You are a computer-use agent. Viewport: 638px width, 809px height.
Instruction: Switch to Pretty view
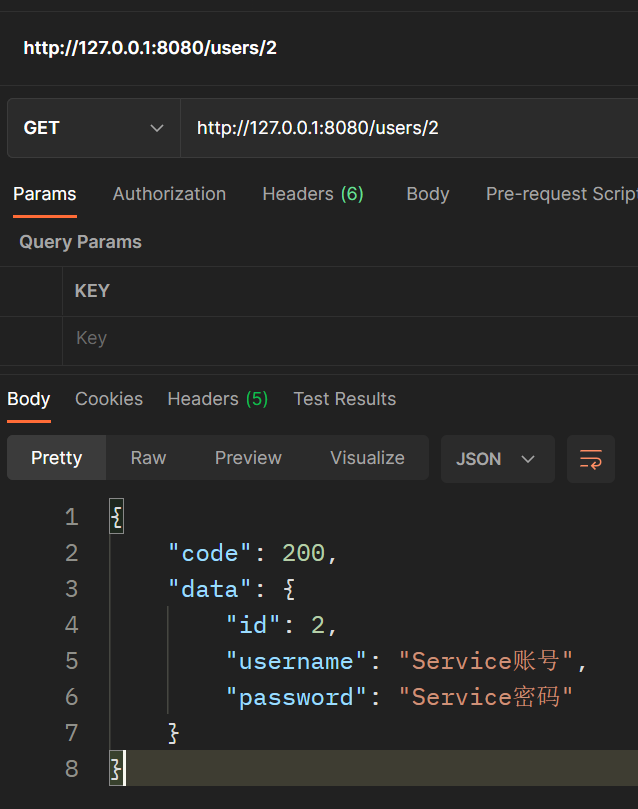click(x=56, y=458)
